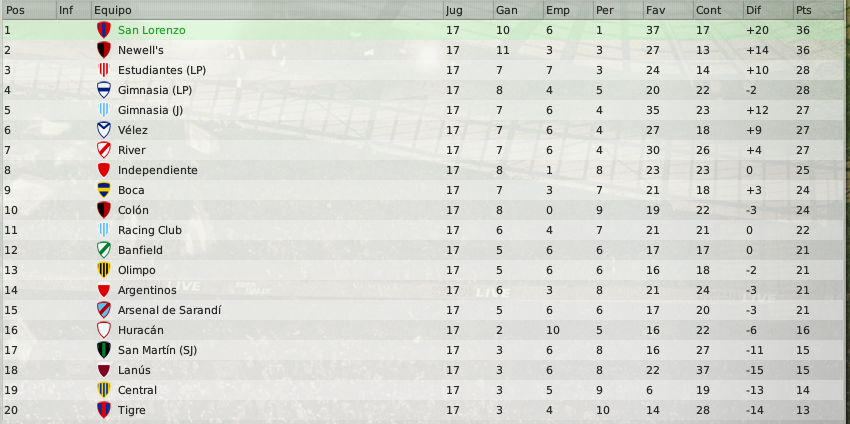
Task: Open the Racing Club team name
Action: [150, 230]
